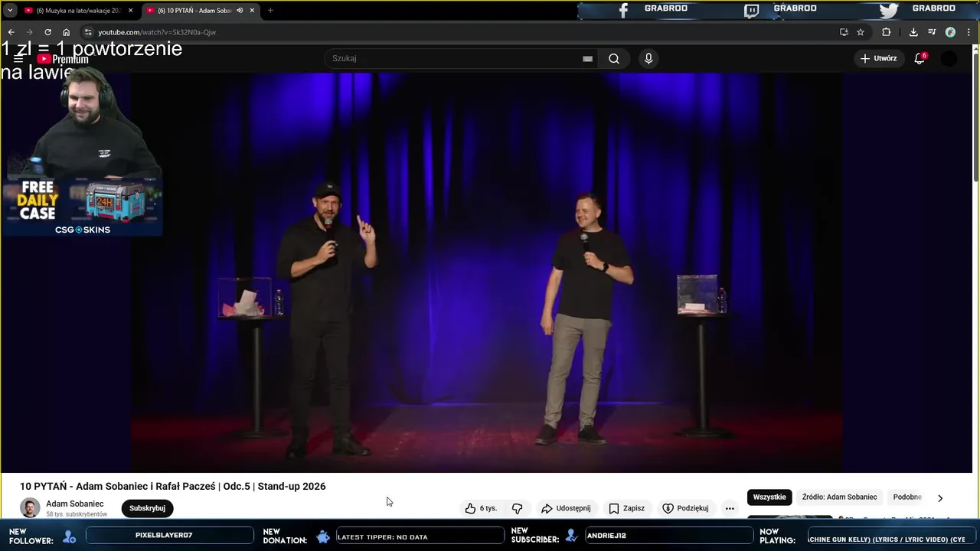The height and width of the screenshot is (551, 980).
Task: Save the video with Zapisz
Action: pyautogui.click(x=626, y=508)
